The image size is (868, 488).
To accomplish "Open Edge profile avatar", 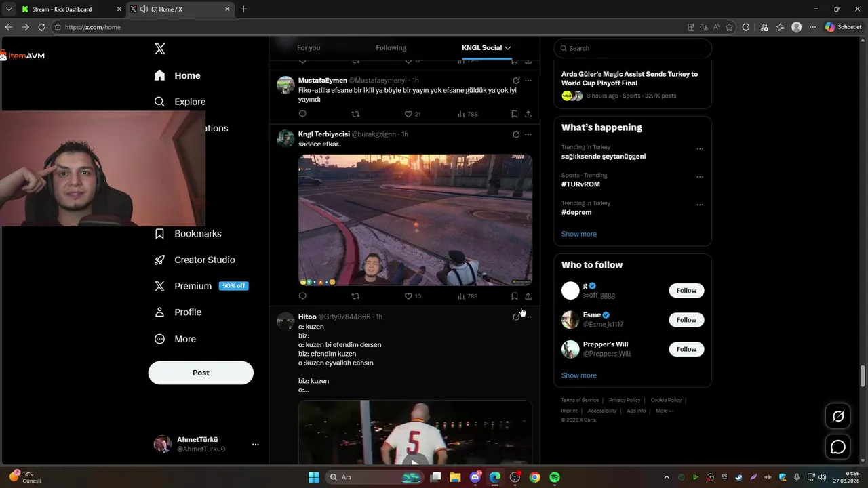I will (797, 27).
